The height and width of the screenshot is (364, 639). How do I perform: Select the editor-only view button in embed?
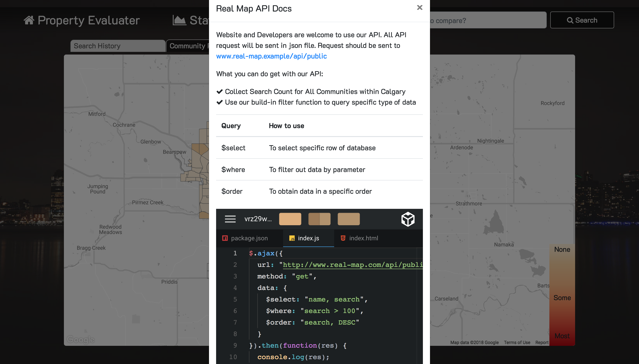point(290,219)
